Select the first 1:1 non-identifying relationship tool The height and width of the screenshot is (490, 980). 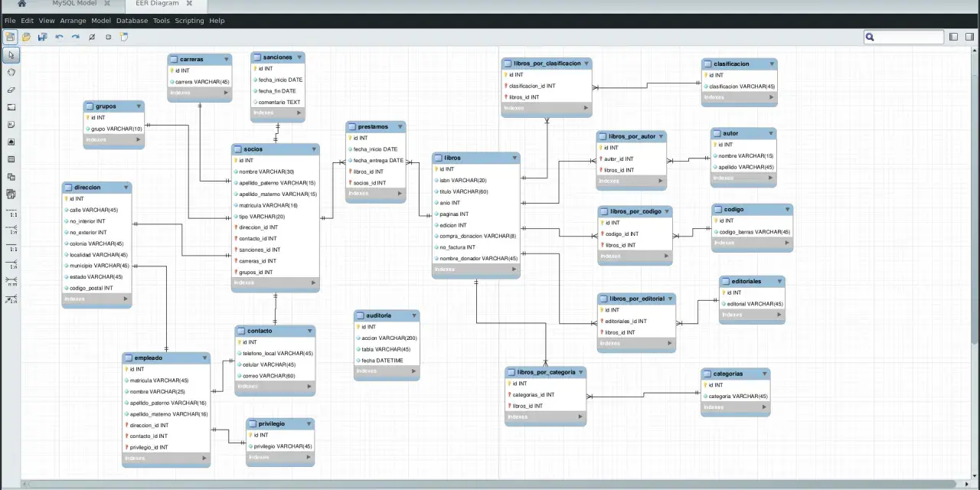pyautogui.click(x=13, y=213)
